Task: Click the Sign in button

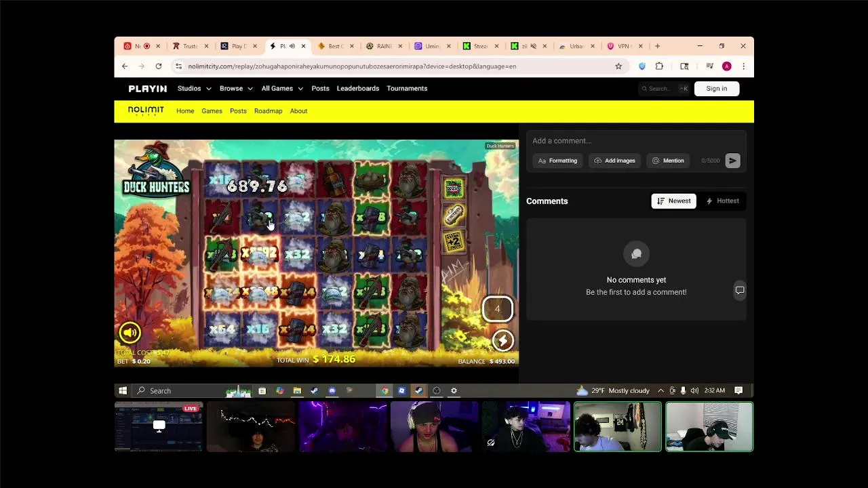Action: coord(716,89)
